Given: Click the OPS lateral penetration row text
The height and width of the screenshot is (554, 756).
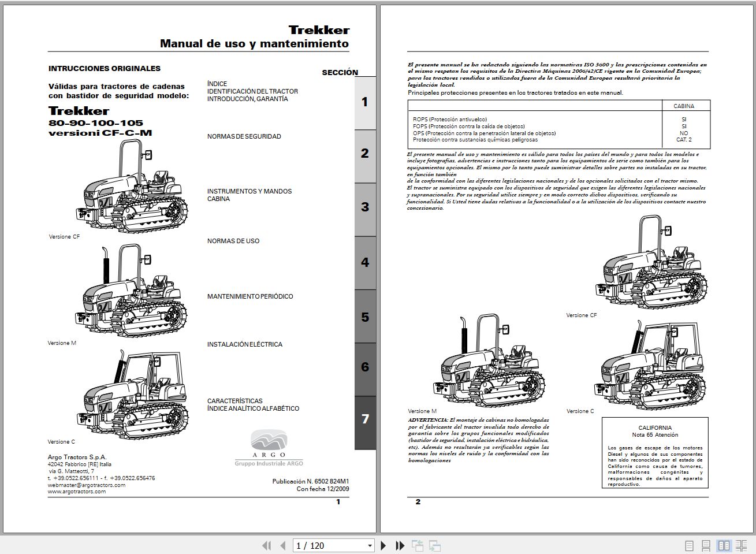Looking at the screenshot, I should pos(485,133).
